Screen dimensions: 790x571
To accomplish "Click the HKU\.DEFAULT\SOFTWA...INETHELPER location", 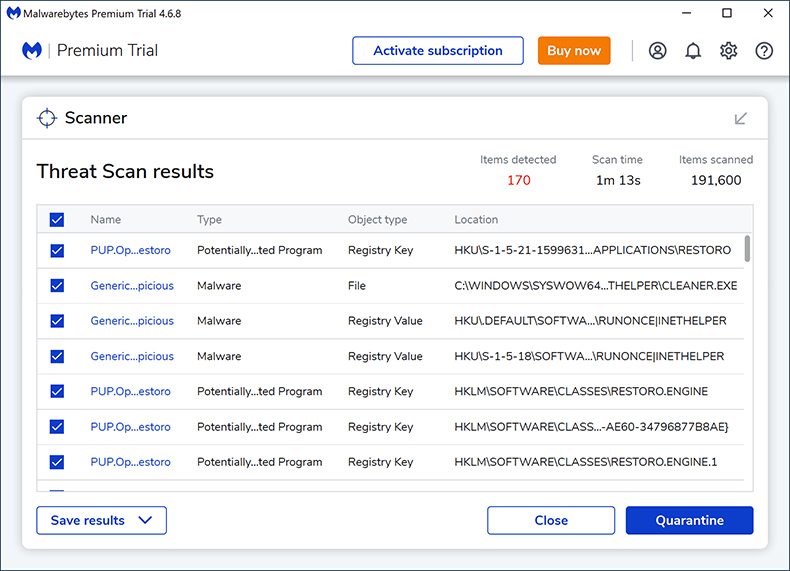I will coord(590,321).
